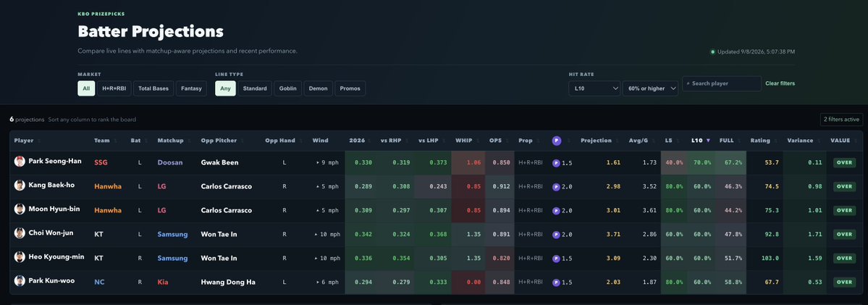Click Choi Won-jun's player avatar

pos(20,233)
